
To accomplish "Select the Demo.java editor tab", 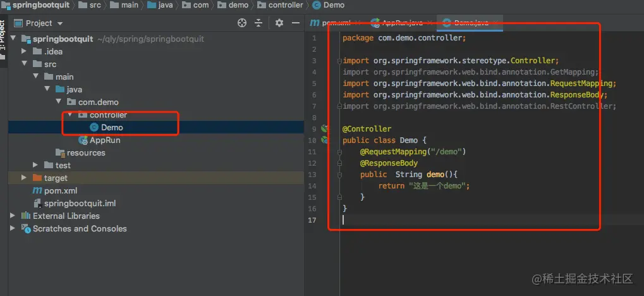I will click(470, 23).
